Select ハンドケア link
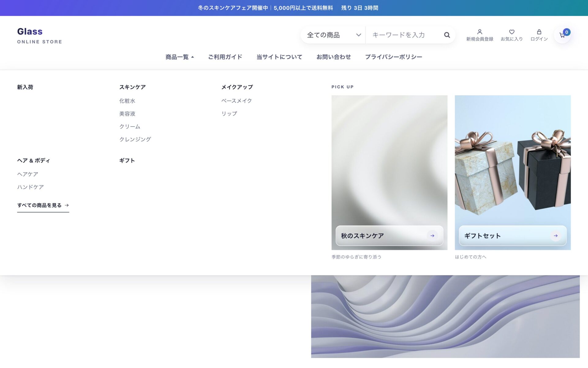This screenshot has height=368, width=588. [30, 187]
